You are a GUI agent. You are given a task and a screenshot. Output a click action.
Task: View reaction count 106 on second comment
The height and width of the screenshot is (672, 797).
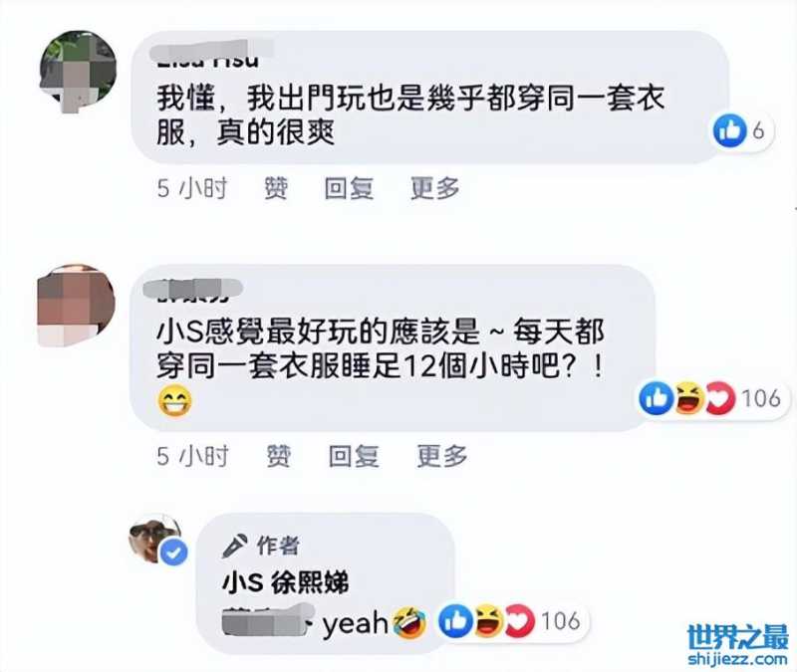(761, 398)
